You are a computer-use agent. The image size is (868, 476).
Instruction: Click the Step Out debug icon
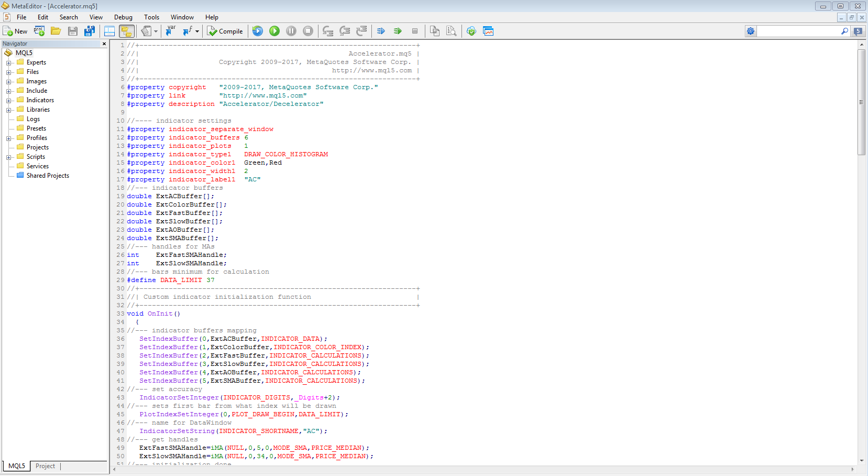[361, 31]
